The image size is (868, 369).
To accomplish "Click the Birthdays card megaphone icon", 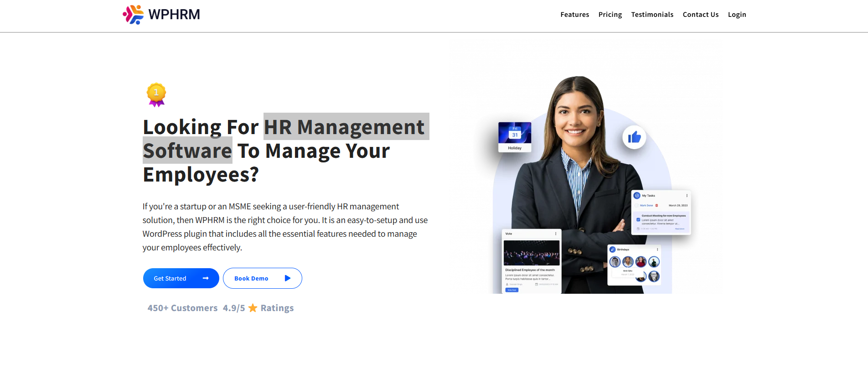I will point(613,249).
